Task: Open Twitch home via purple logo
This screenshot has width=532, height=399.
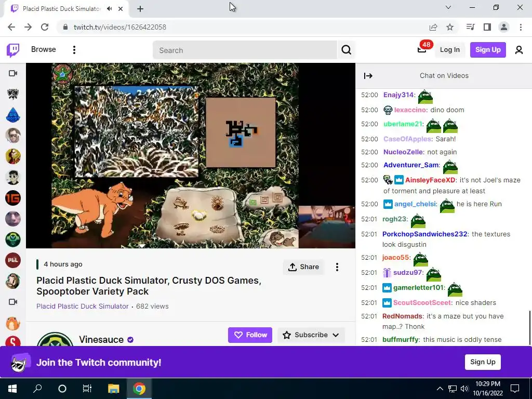Action: (13, 50)
